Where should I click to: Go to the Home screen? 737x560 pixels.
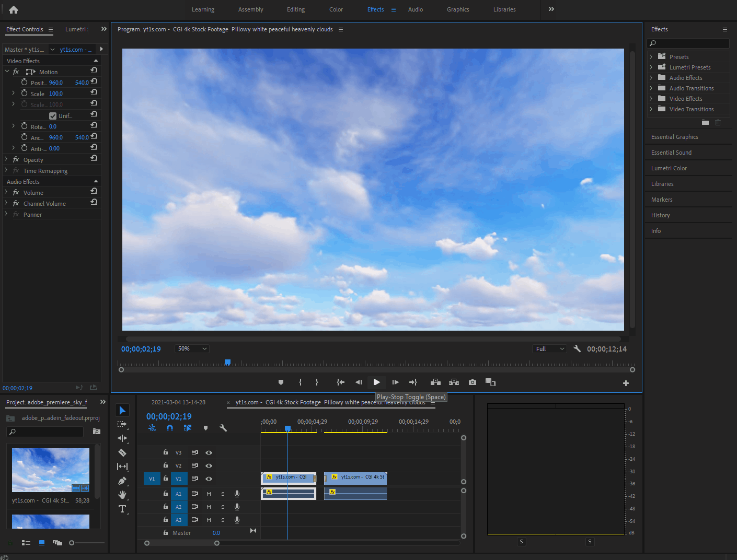tap(14, 9)
